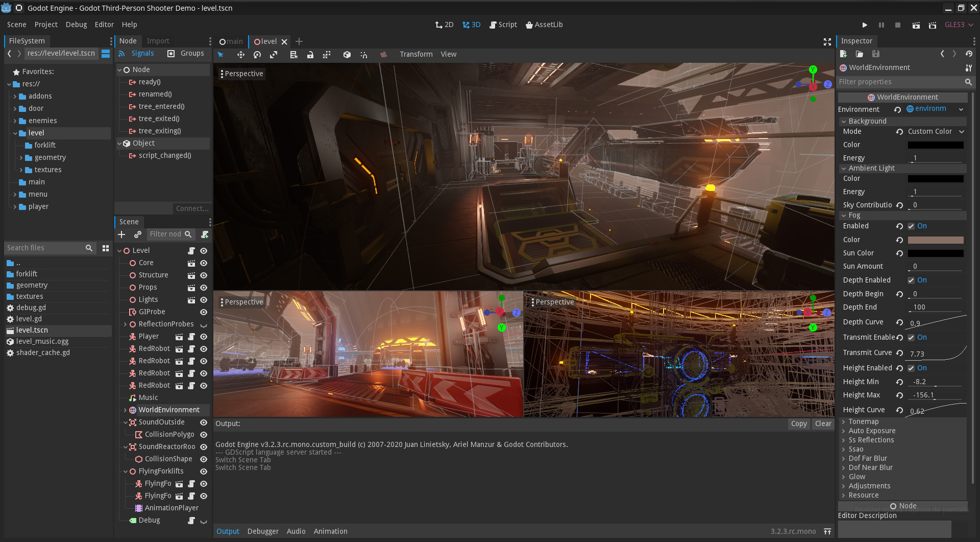The image size is (980, 542).
Task: Click the Ambient Light Color swatch
Action: (x=936, y=179)
